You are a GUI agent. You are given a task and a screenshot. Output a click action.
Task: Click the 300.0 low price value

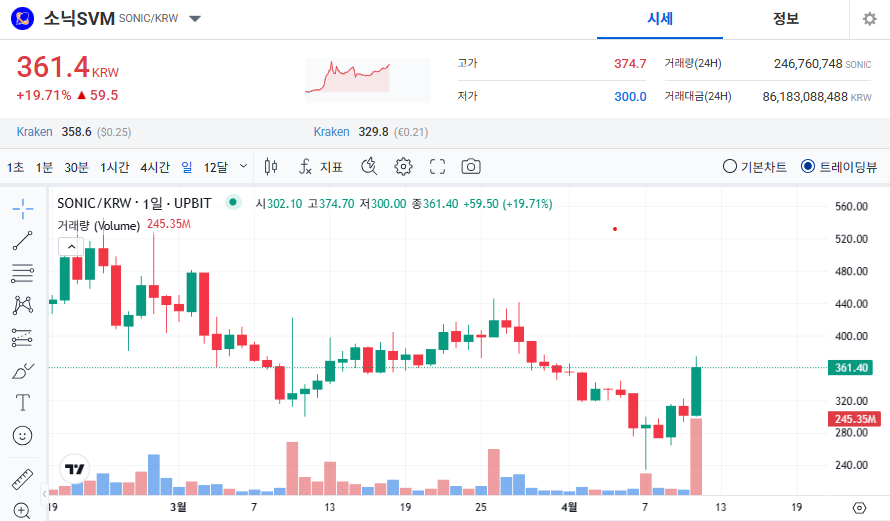(630, 96)
